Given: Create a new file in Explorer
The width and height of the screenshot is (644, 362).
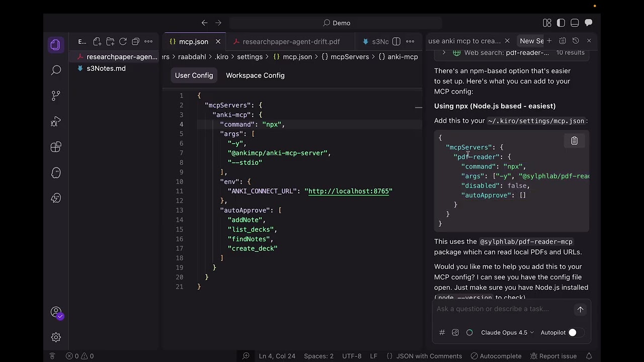Looking at the screenshot, I should pyautogui.click(x=97, y=41).
